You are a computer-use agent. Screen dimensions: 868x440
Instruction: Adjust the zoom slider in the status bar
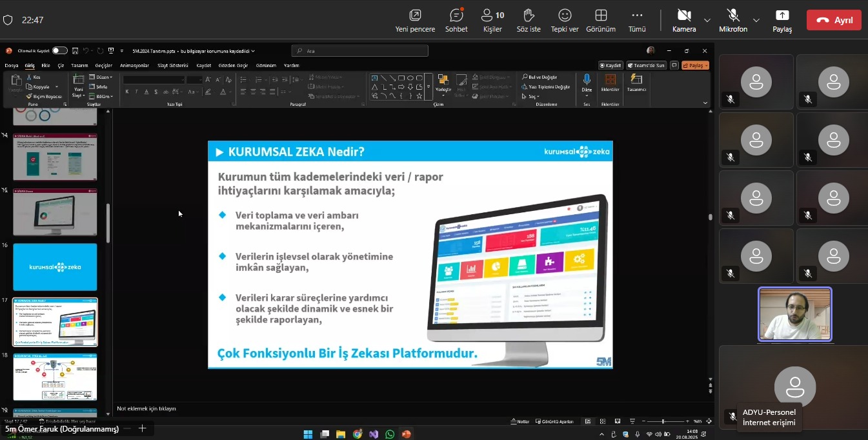[x=663, y=421]
